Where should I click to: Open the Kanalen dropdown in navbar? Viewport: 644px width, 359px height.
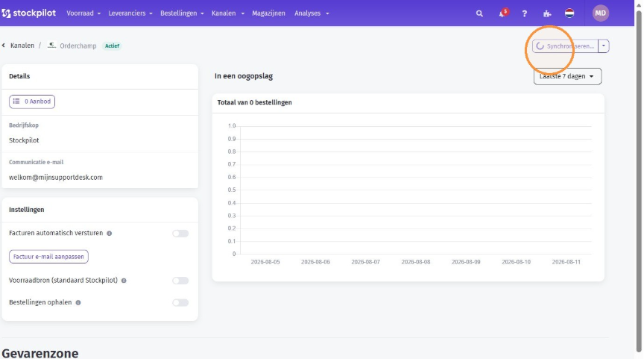228,13
